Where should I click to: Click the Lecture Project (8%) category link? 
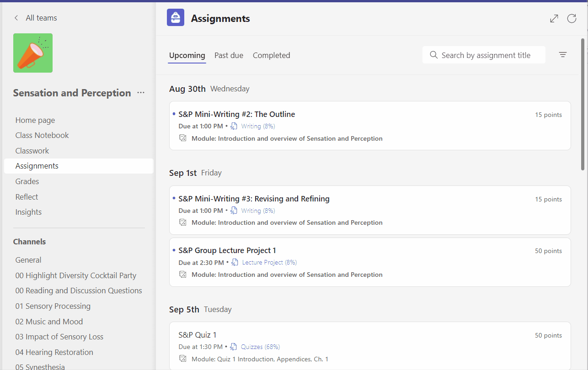(269, 262)
